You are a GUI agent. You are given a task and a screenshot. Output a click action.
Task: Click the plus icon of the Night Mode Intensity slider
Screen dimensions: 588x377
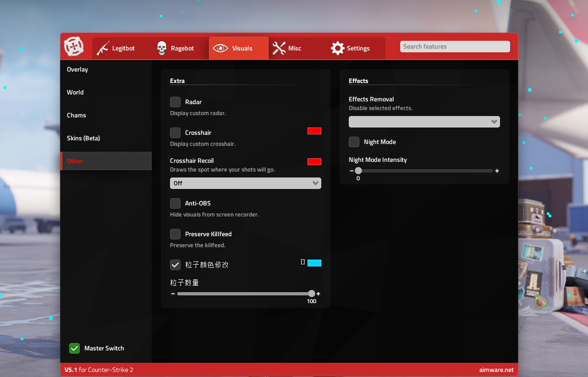(497, 171)
